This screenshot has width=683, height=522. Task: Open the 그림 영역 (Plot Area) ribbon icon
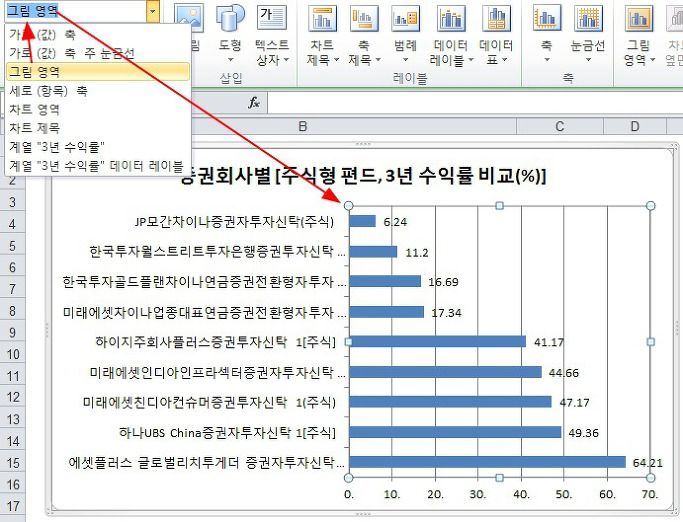[x=639, y=18]
